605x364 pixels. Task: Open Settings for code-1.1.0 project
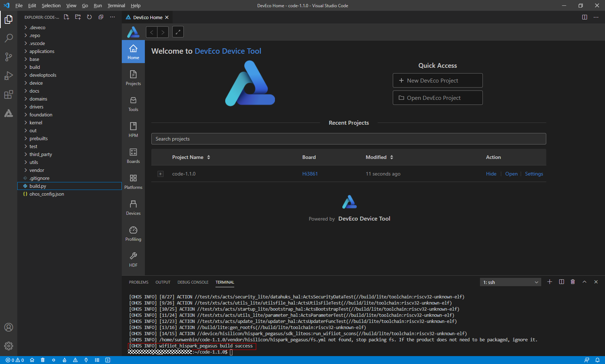point(534,174)
